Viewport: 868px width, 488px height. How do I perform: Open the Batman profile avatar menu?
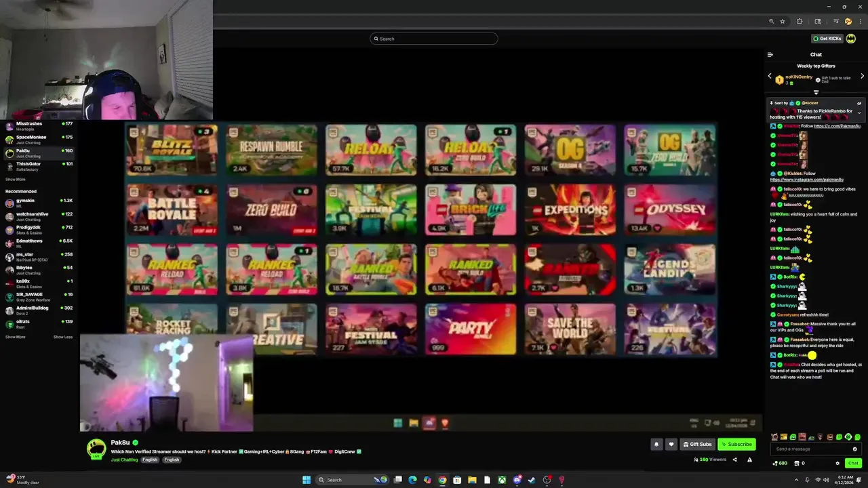851,39
